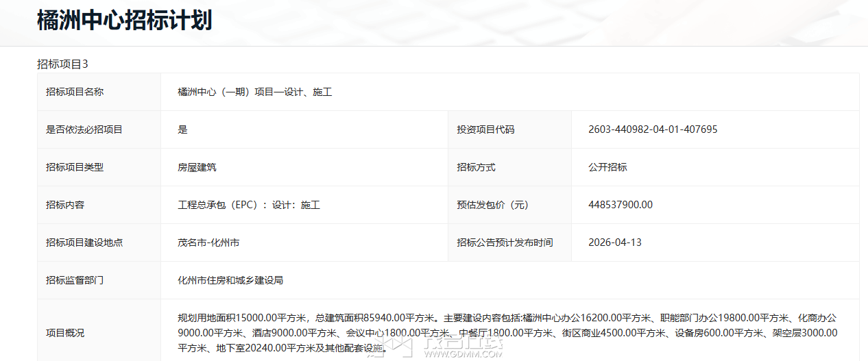868x361 pixels.
Task: Click the 投资项目代码 label
Action: [485, 129]
